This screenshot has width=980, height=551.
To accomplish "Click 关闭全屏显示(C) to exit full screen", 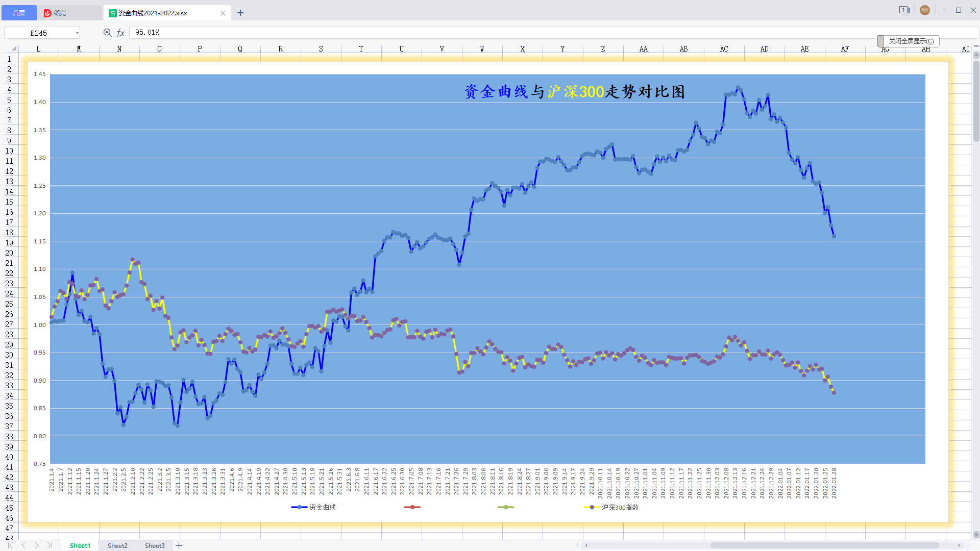I will pos(912,41).
